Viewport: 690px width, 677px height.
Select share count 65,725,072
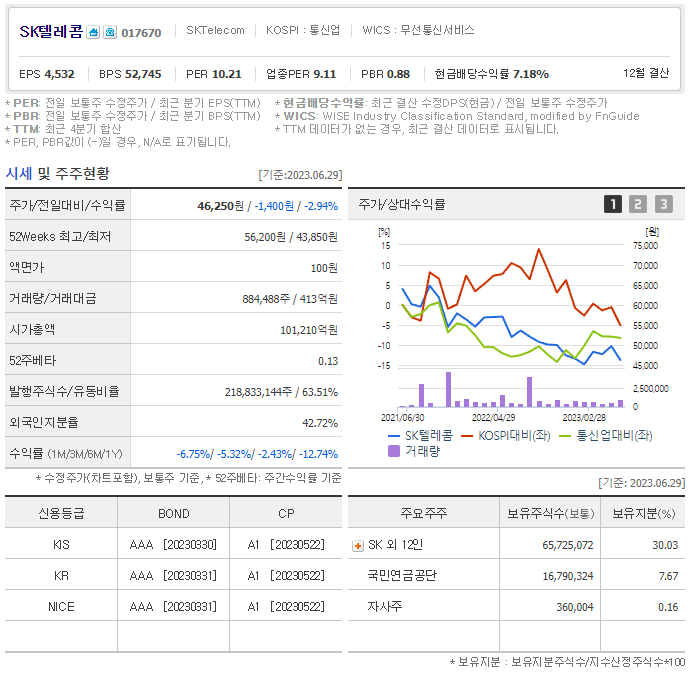(568, 545)
